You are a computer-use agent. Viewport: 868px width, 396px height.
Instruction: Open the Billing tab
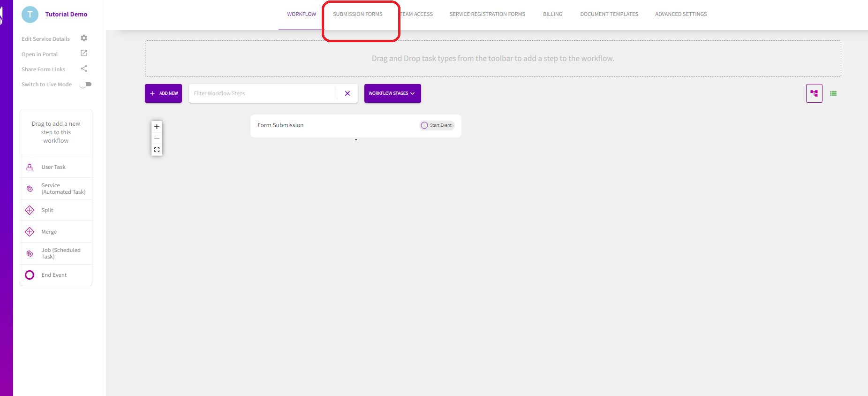click(x=552, y=15)
